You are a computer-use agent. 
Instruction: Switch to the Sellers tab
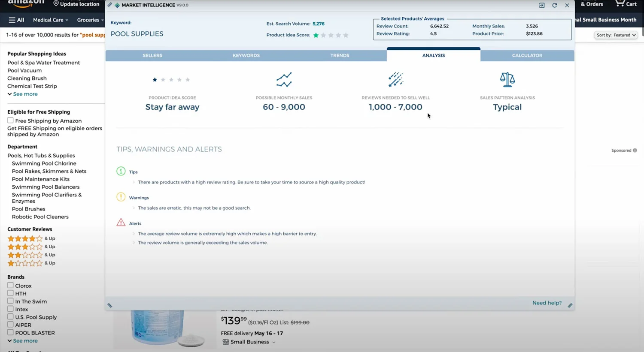(x=152, y=55)
